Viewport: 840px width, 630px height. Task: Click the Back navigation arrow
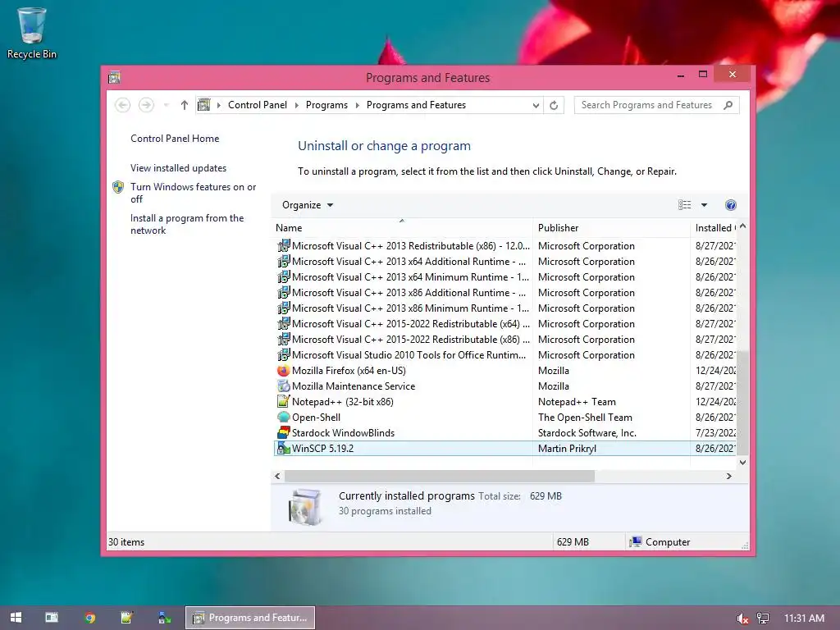[123, 105]
